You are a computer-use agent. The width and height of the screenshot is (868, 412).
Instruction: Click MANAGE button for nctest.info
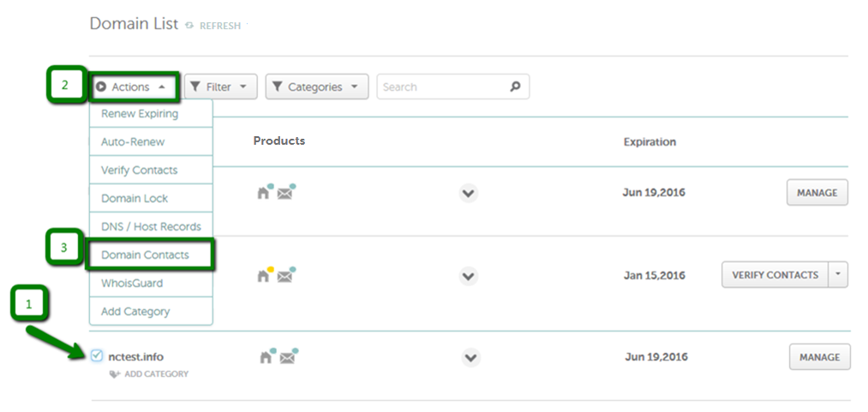tap(819, 357)
